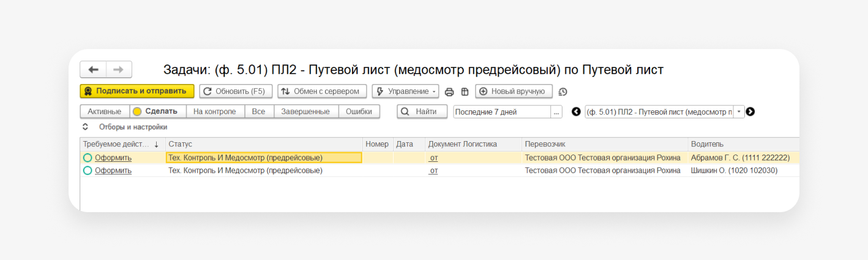Click Дата column header
The width and height of the screenshot is (868, 260).
pos(409,144)
